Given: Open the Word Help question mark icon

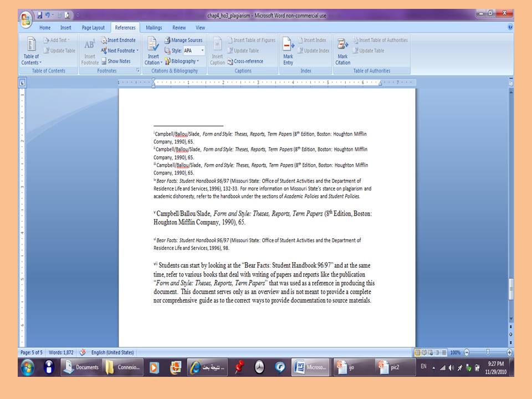Looking at the screenshot, I should click(510, 27).
